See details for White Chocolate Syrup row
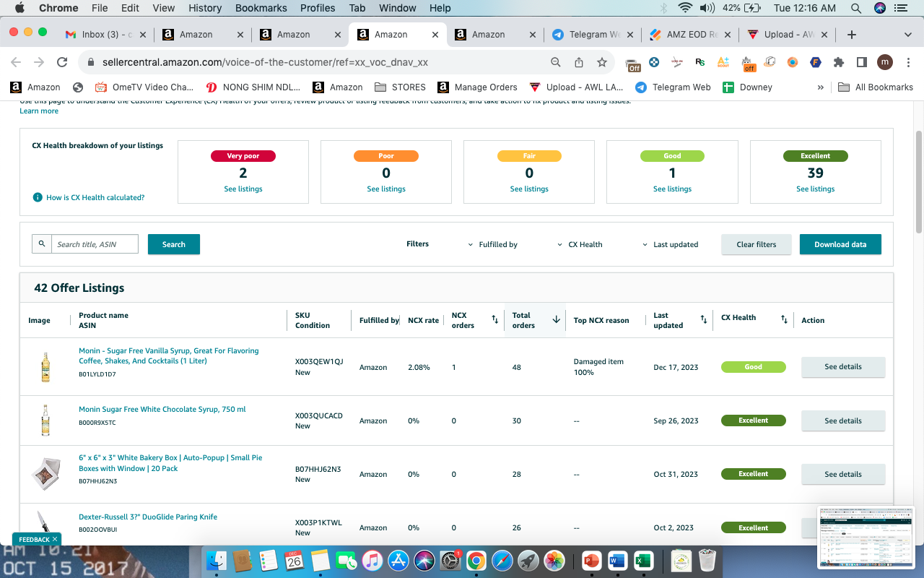 [x=843, y=420]
